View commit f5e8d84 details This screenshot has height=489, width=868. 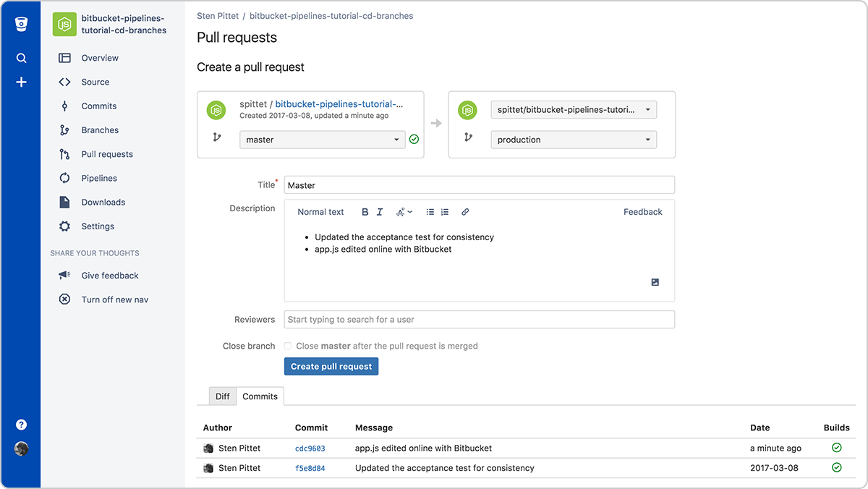(x=310, y=468)
